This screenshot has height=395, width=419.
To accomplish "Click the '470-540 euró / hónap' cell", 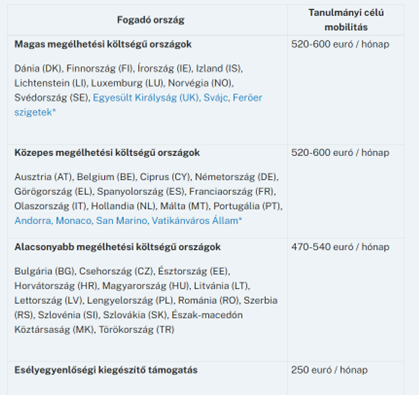I will pyautogui.click(x=340, y=247).
